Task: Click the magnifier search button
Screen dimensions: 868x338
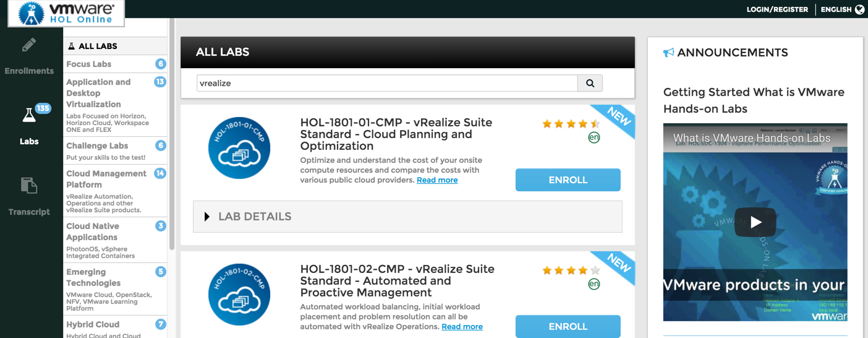Action: pyautogui.click(x=590, y=83)
